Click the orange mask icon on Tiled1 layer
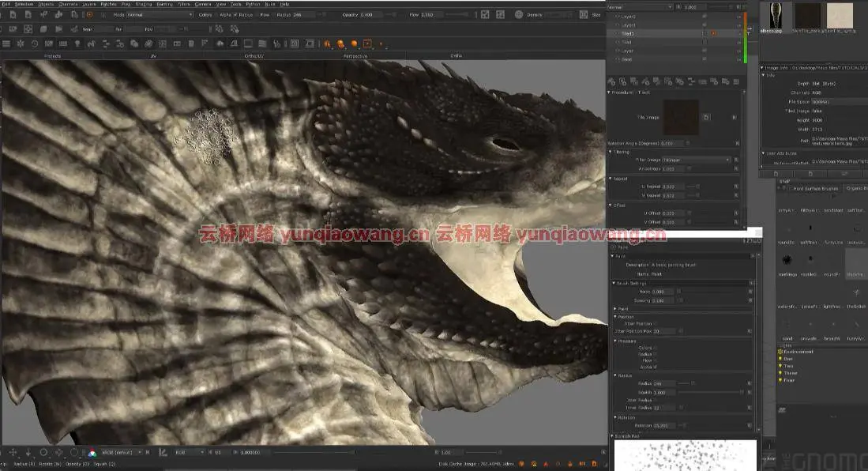Image resolution: width=868 pixels, height=471 pixels. tap(713, 34)
